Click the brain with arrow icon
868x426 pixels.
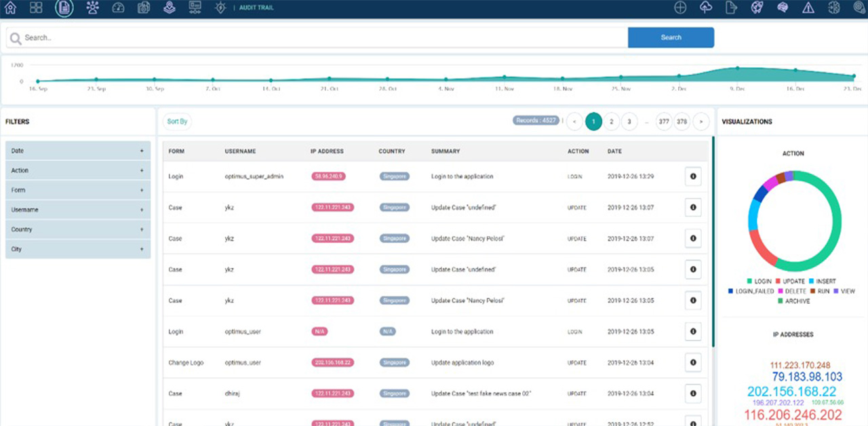click(x=834, y=7)
